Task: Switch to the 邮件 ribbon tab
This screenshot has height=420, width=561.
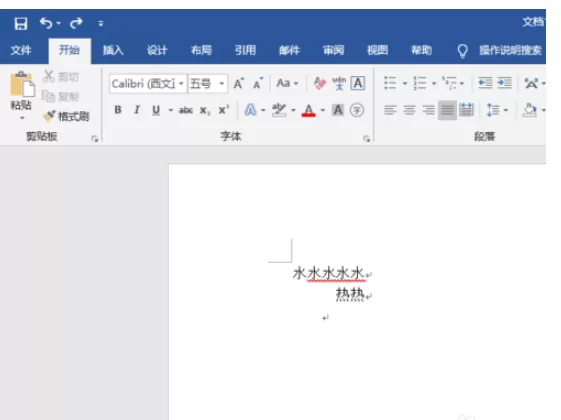Action: coord(289,50)
